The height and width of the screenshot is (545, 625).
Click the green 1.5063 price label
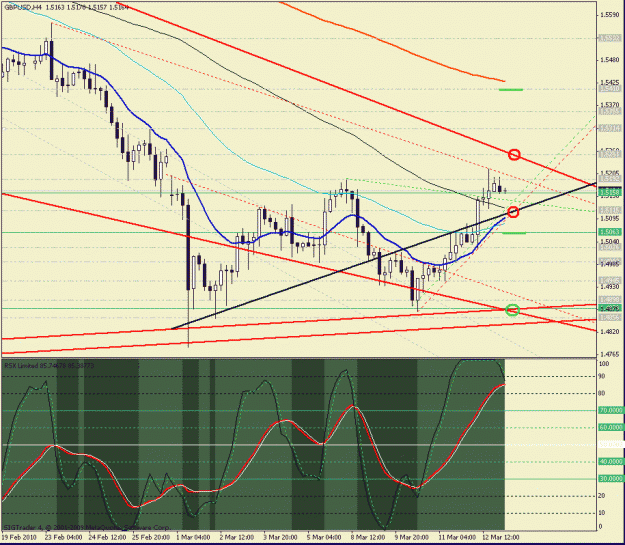coord(610,232)
